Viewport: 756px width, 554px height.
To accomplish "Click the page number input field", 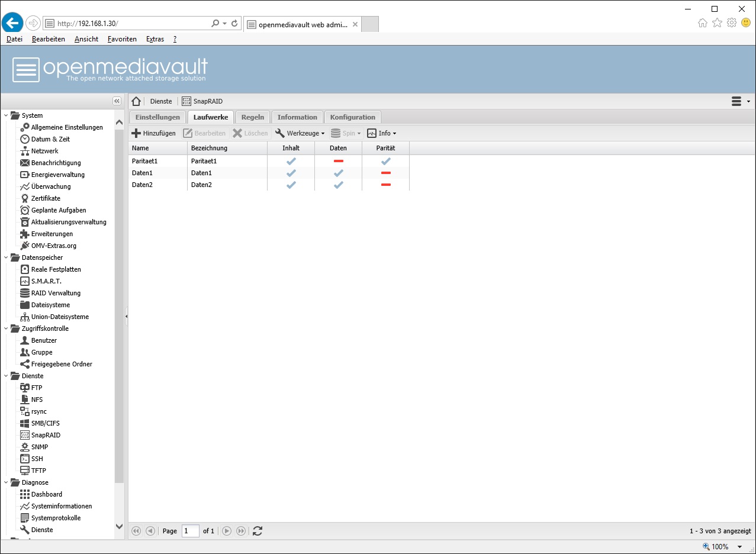I will 191,531.
